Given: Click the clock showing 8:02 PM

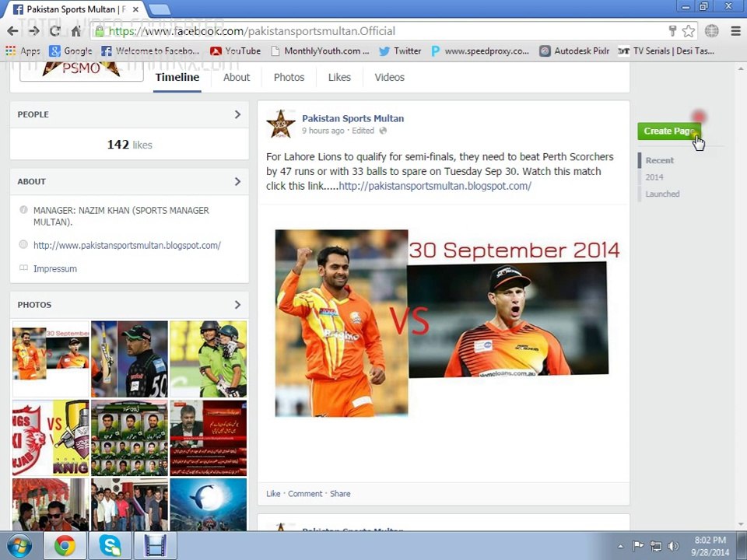Looking at the screenshot, I should (x=710, y=540).
